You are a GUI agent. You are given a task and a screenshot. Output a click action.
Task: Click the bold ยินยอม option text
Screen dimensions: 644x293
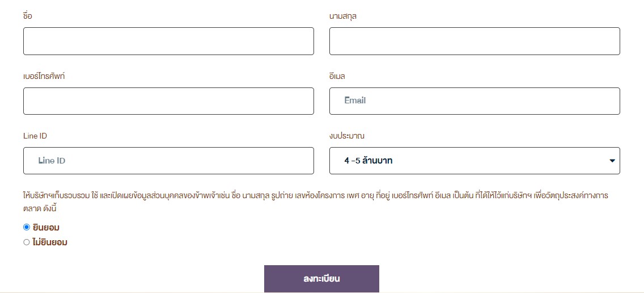tap(46, 228)
